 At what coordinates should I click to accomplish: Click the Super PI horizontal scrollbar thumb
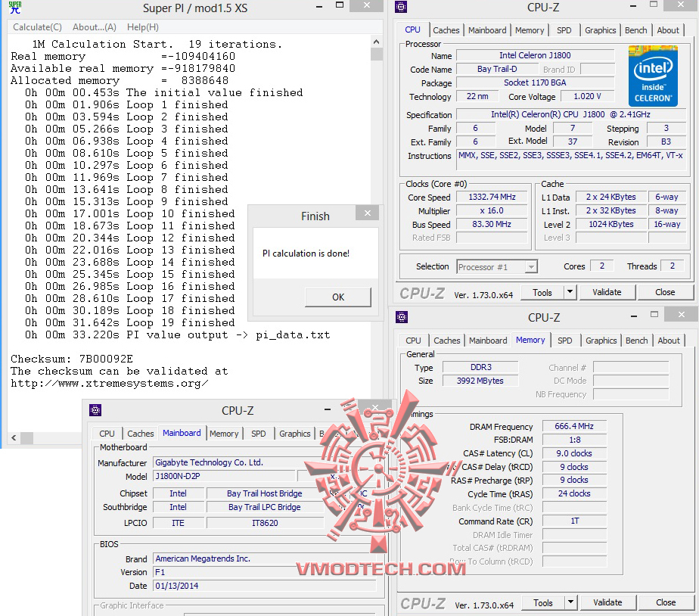click(26, 438)
